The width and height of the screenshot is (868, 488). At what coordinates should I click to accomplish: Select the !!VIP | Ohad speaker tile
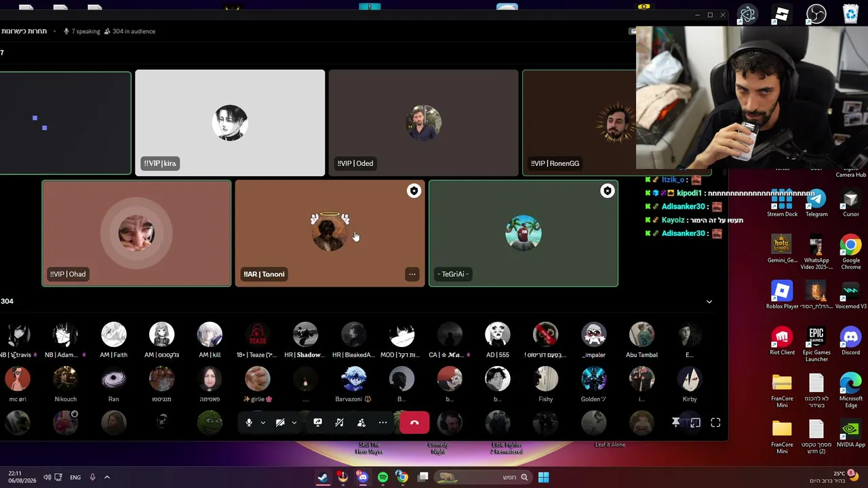[x=136, y=234]
